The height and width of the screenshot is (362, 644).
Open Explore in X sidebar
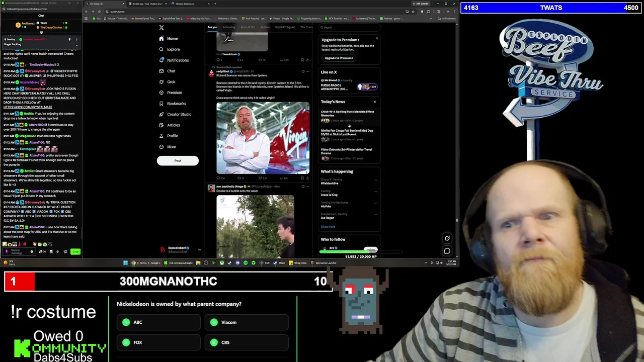pyautogui.click(x=169, y=49)
